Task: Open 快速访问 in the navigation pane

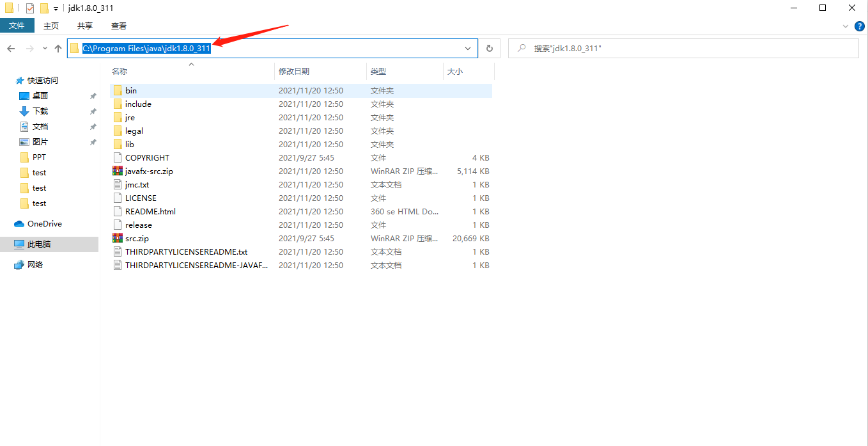Action: [x=43, y=81]
